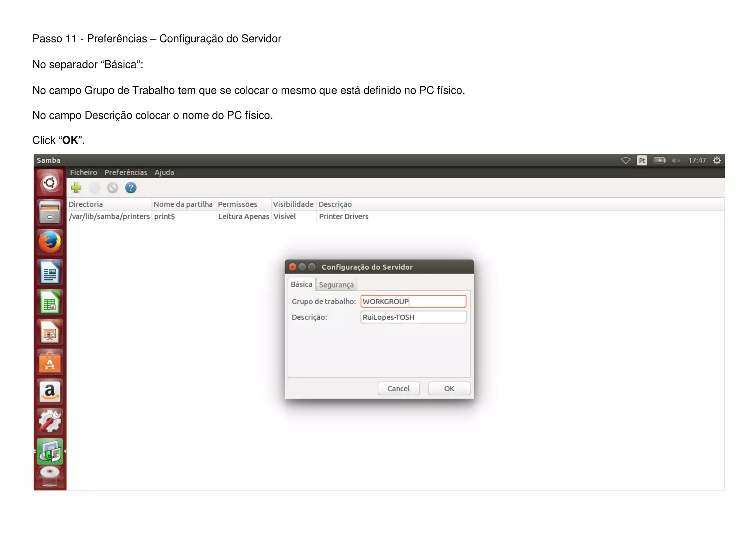
Task: Click the Grupo de trabalho field
Action: 413,301
